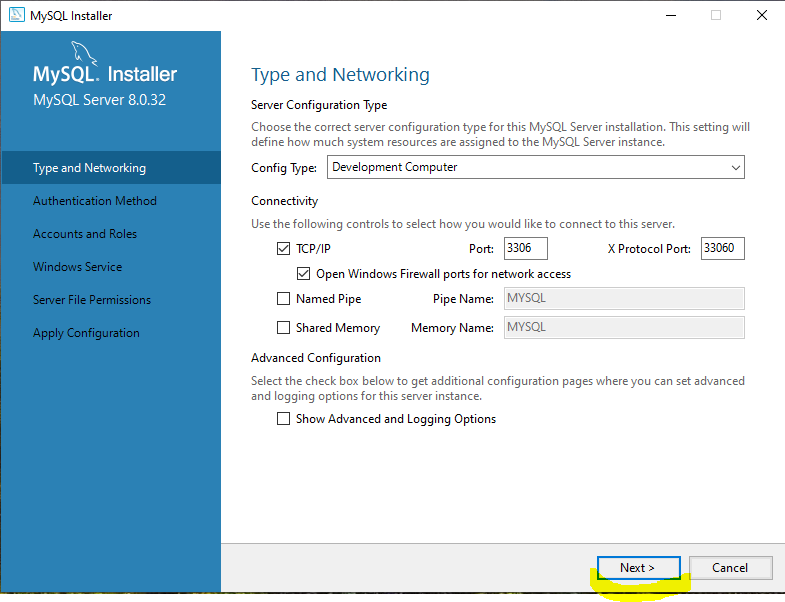Screen dimensions: 785x602
Task: Click the MySQL Installer title bar icon
Action: coord(17,15)
